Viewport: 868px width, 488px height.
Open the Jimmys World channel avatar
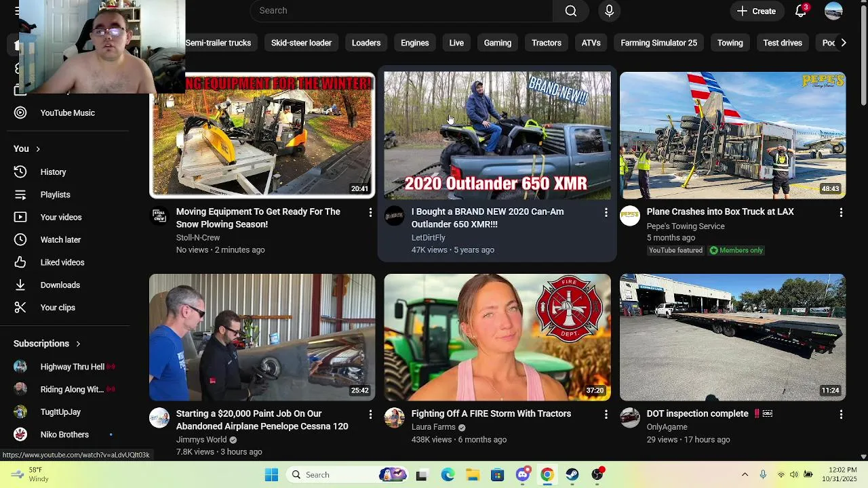point(159,418)
